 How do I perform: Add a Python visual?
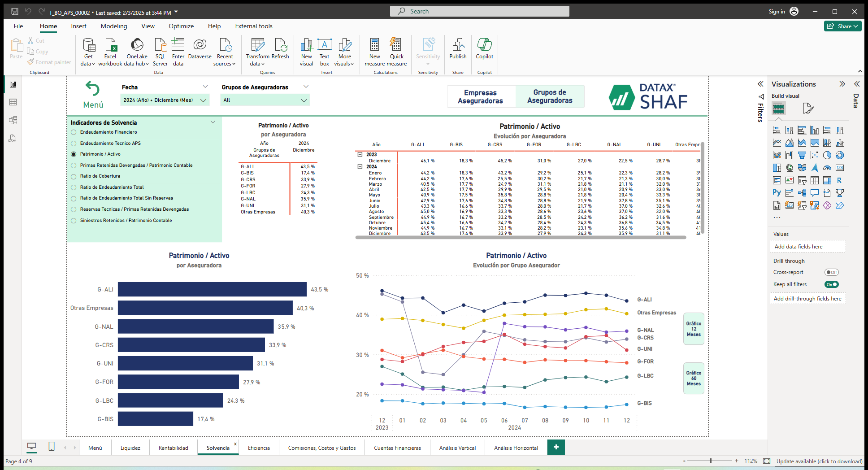776,192
